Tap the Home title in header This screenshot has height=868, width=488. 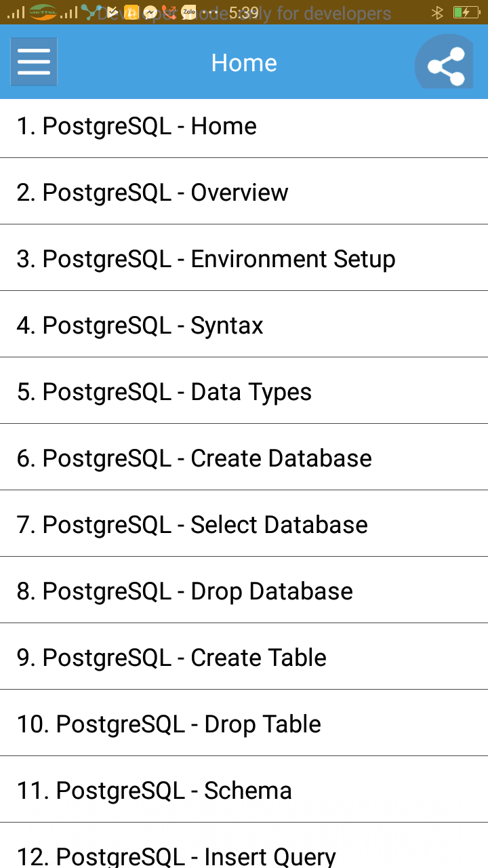244,63
